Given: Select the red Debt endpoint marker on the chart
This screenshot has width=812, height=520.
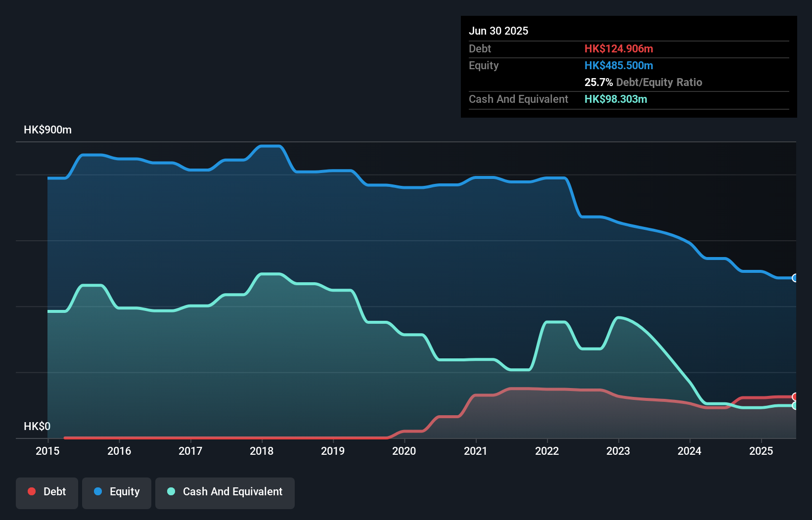Looking at the screenshot, I should point(795,396).
